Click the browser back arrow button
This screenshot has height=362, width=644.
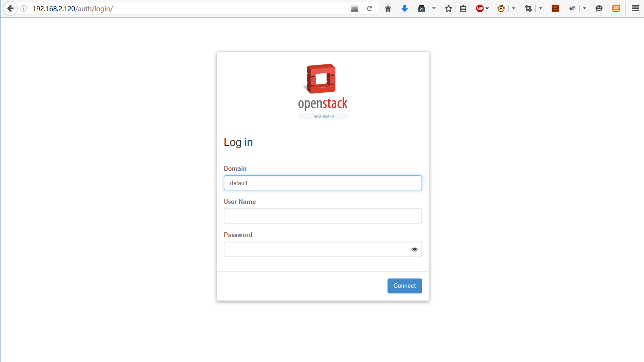pos(10,8)
